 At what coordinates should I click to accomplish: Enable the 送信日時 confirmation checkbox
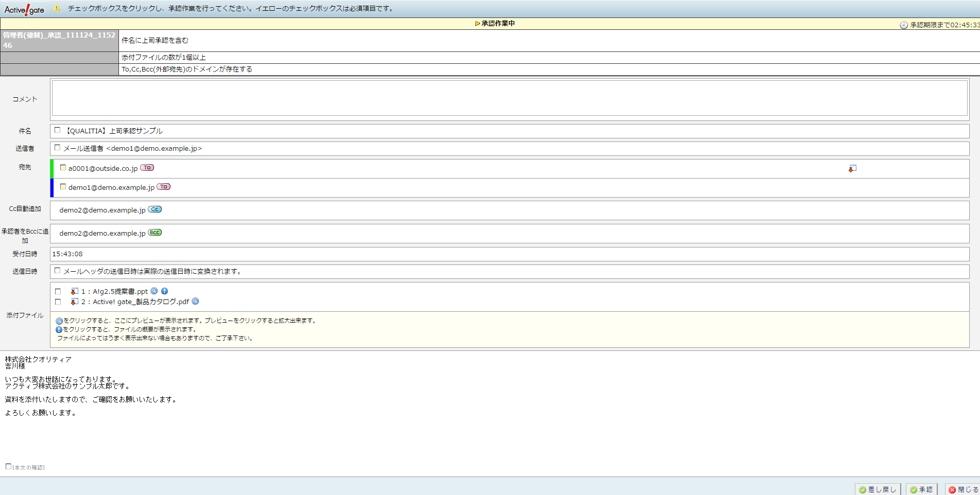(57, 271)
